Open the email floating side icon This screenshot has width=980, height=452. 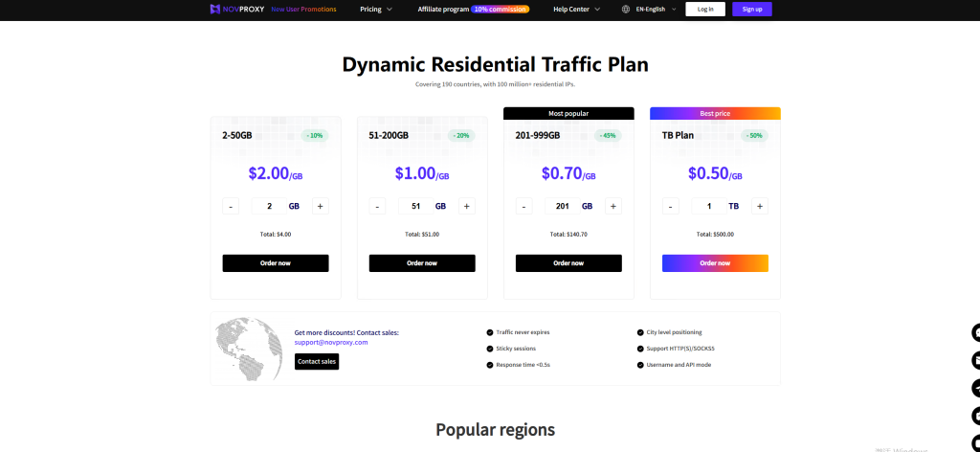click(975, 360)
